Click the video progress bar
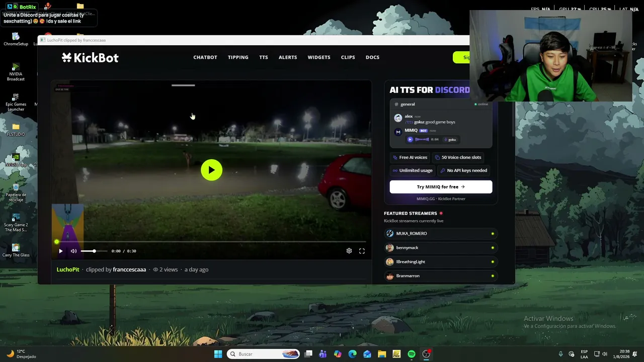644x362 pixels. click(x=211, y=242)
